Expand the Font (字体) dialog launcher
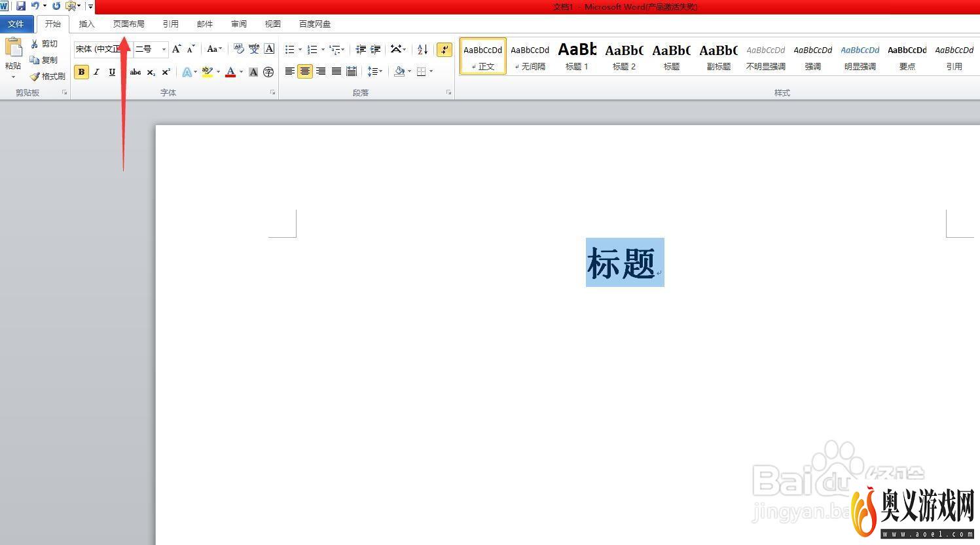Image resolution: width=980 pixels, height=545 pixels. [273, 93]
